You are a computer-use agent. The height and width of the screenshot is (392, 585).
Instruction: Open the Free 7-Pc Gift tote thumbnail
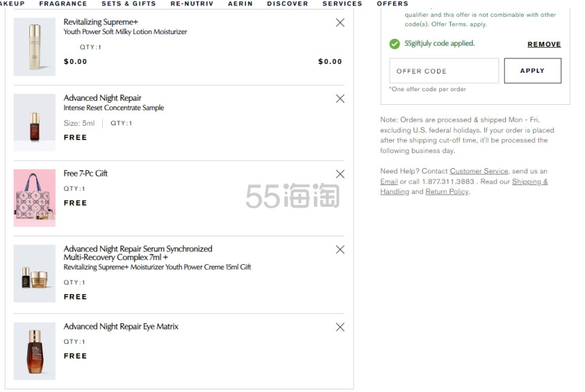[x=35, y=198]
